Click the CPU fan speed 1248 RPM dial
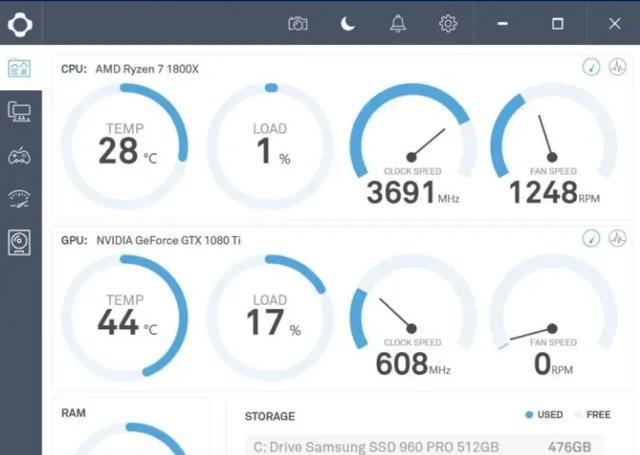 pyautogui.click(x=553, y=144)
